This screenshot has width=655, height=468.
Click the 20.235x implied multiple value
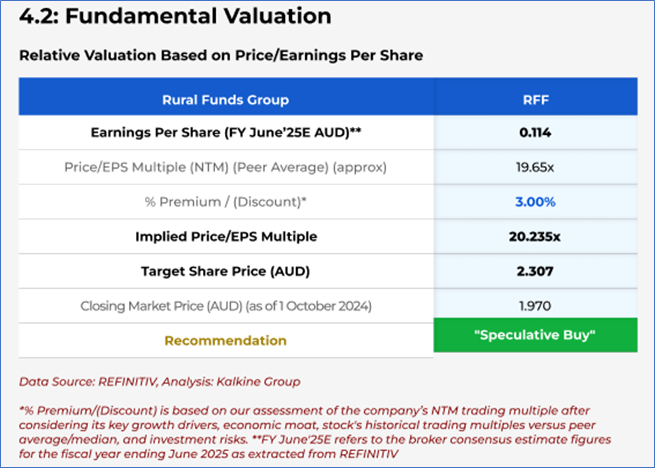(535, 237)
